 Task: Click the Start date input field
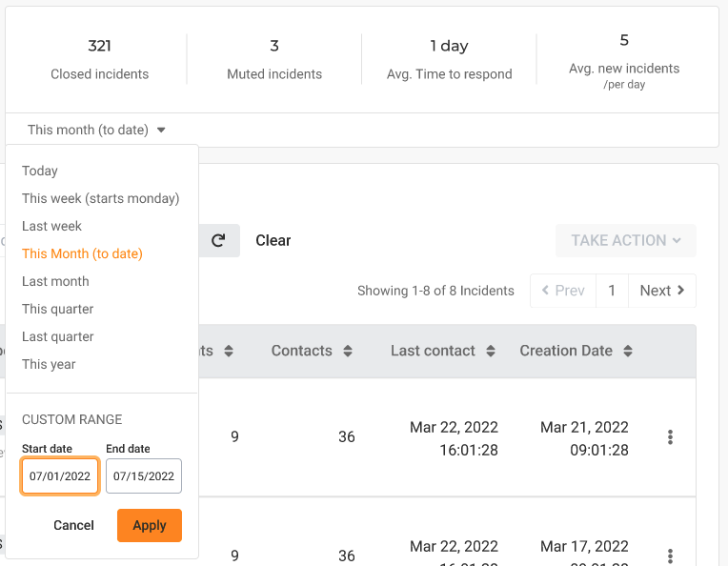(60, 476)
